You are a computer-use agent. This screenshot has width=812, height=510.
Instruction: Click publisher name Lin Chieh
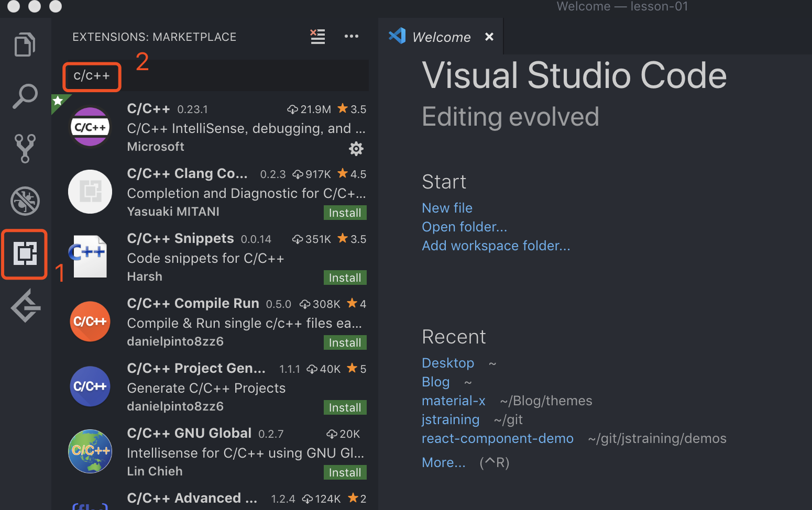coord(155,471)
